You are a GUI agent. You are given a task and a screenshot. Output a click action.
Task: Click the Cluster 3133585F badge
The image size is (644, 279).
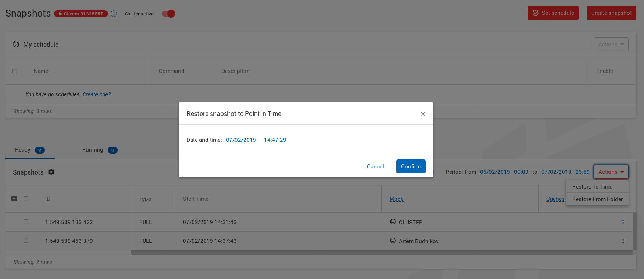click(x=81, y=14)
